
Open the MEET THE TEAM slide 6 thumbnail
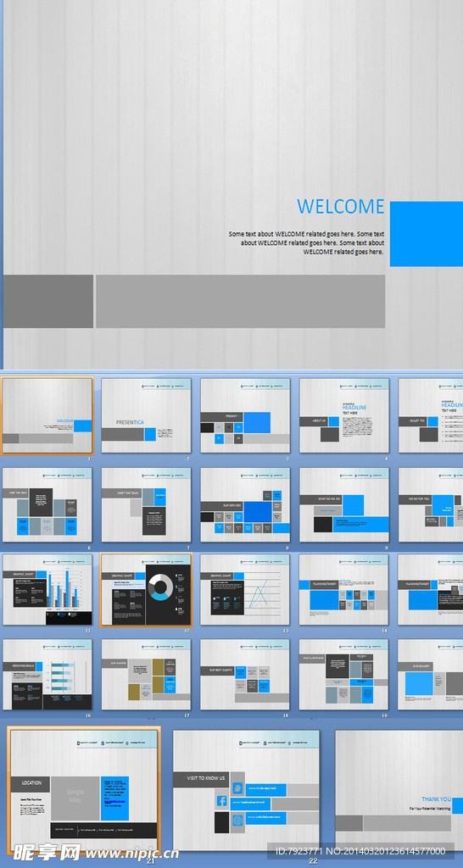coord(47,505)
